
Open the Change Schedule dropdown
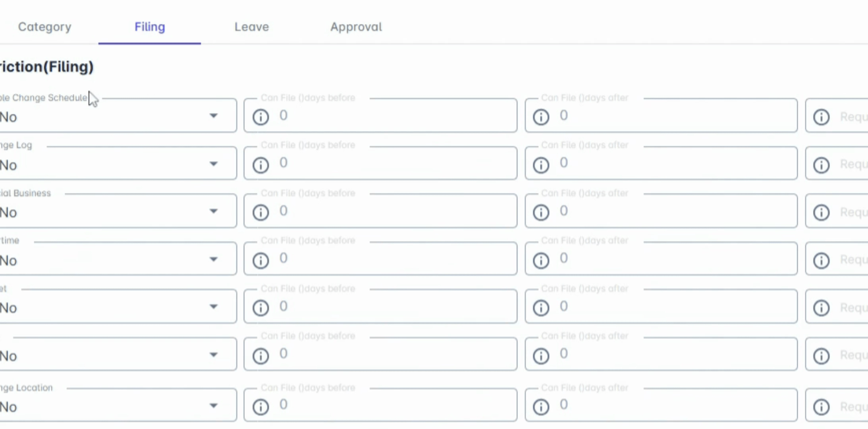click(x=214, y=116)
